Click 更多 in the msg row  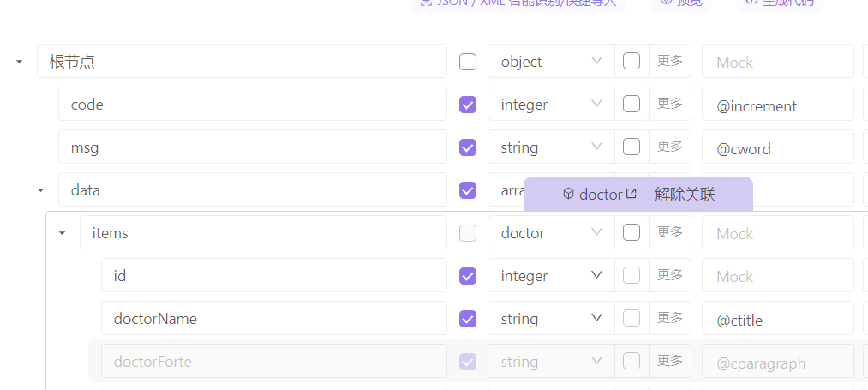coord(670,147)
